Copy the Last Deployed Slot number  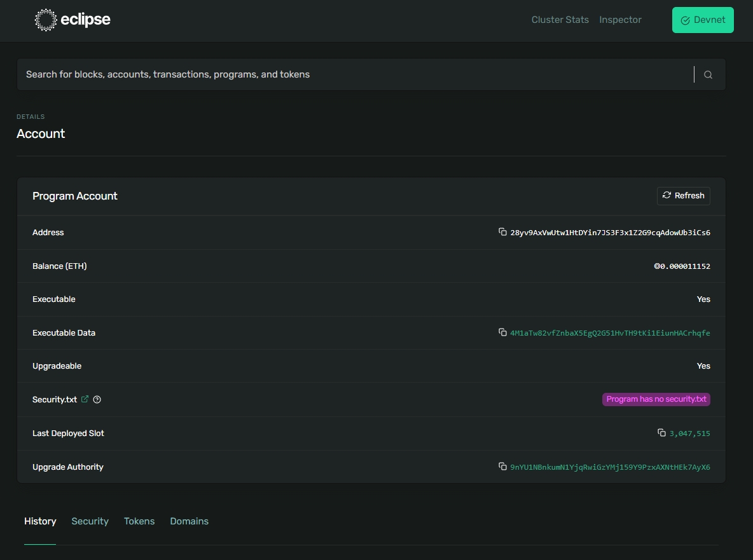(x=661, y=433)
